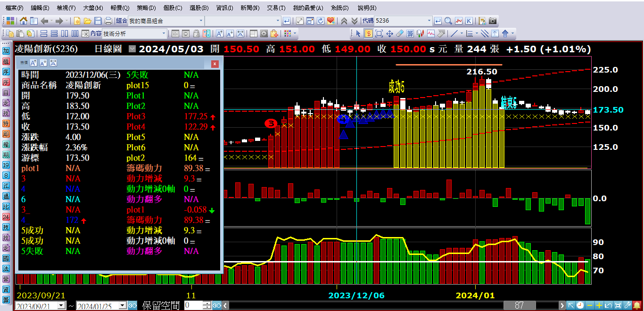Image resolution: width=644 pixels, height=311 pixels.
Task: Click the camera screenshot icon
Action: (x=493, y=21)
